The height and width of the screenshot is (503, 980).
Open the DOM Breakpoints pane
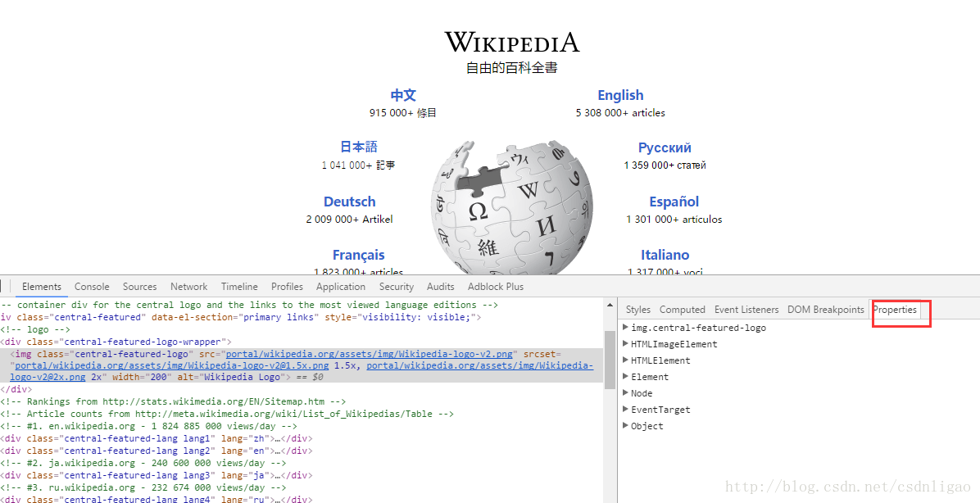click(x=826, y=310)
